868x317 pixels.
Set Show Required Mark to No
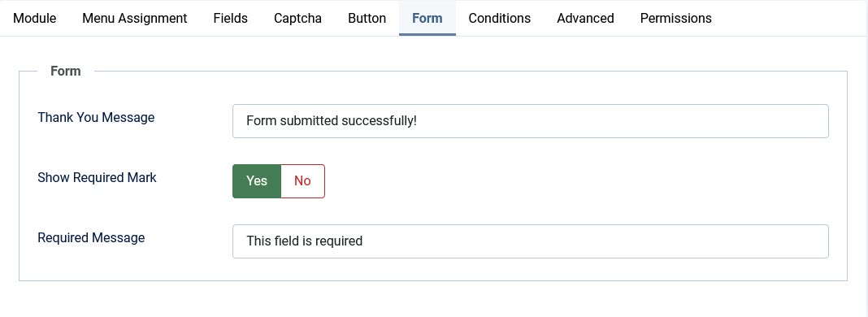tap(303, 181)
